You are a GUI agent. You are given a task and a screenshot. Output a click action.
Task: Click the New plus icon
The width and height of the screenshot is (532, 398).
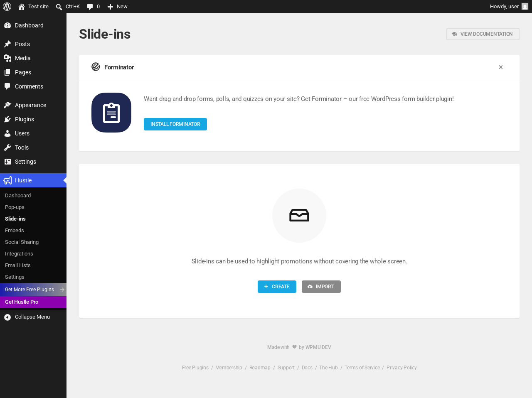click(x=110, y=7)
